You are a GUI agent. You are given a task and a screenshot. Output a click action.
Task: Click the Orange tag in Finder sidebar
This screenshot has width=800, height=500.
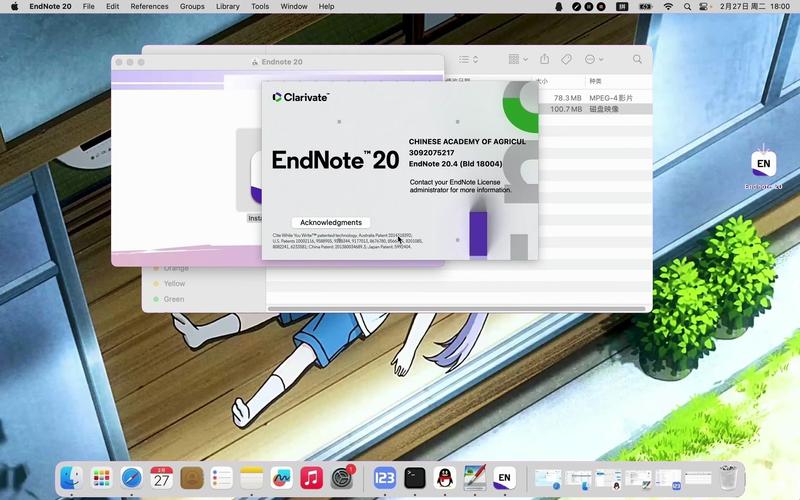pyautogui.click(x=176, y=268)
